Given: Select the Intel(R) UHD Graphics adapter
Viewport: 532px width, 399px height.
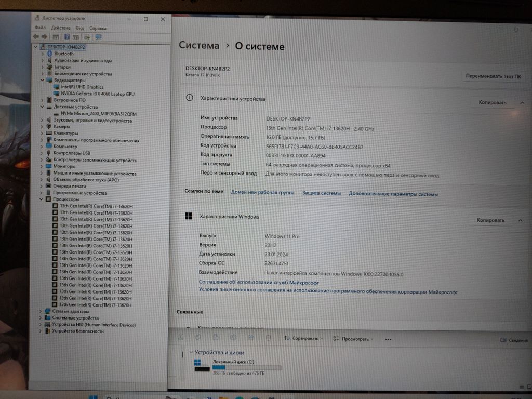Looking at the screenshot, I should 82,87.
